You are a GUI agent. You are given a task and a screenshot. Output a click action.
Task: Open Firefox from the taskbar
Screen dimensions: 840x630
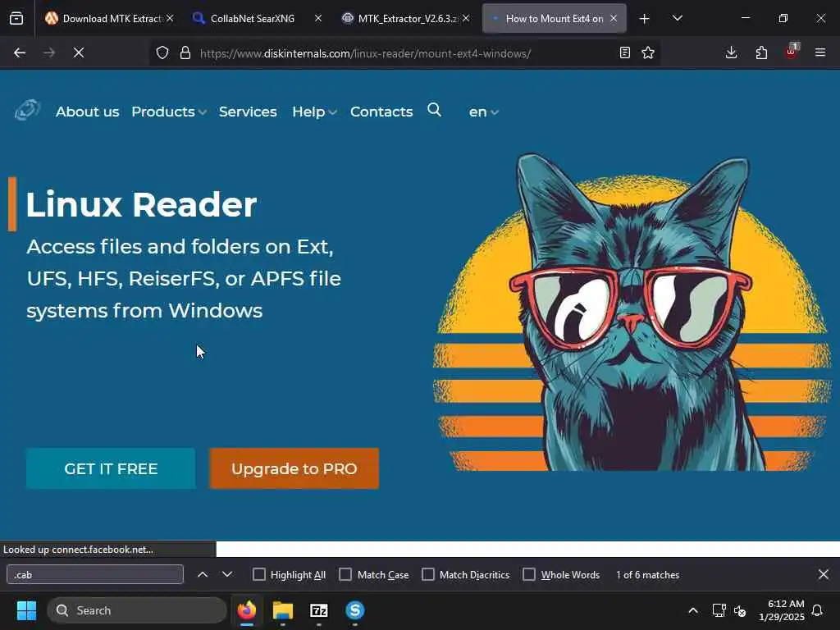click(x=247, y=610)
